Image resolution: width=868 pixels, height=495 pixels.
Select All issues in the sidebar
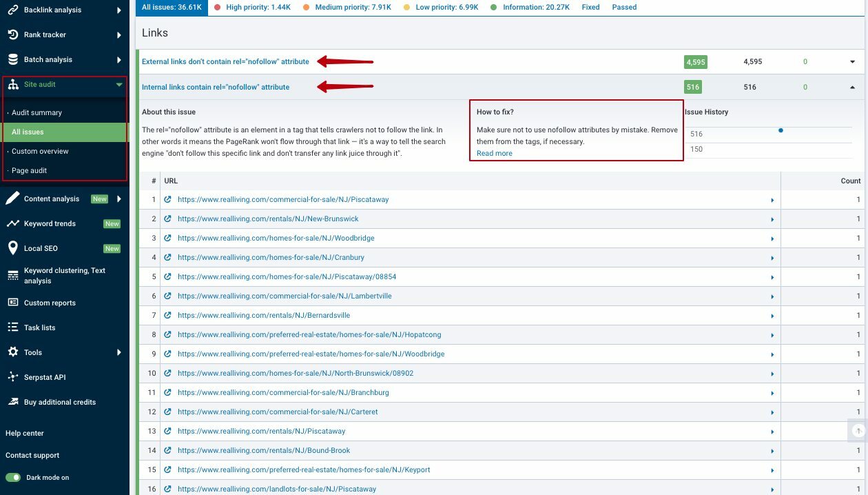pos(28,132)
